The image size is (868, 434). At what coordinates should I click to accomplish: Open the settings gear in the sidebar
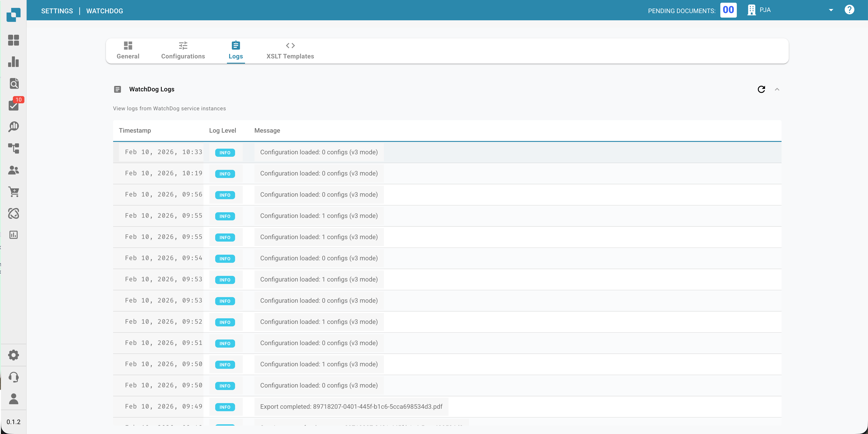[x=14, y=355]
